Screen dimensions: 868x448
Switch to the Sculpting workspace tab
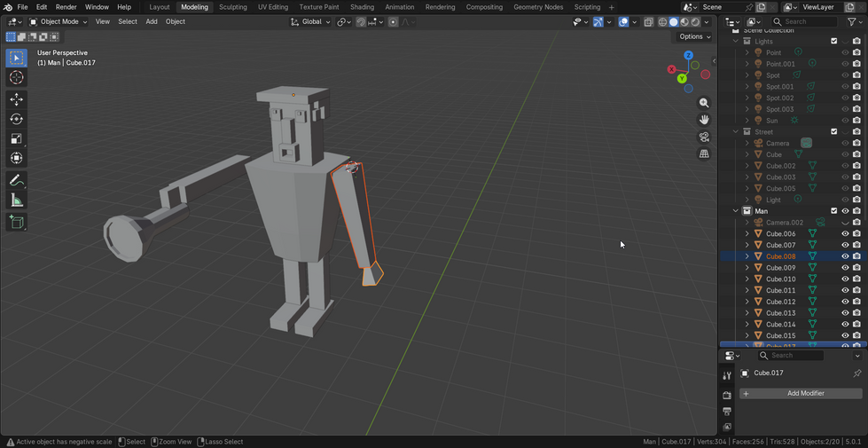pos(232,7)
